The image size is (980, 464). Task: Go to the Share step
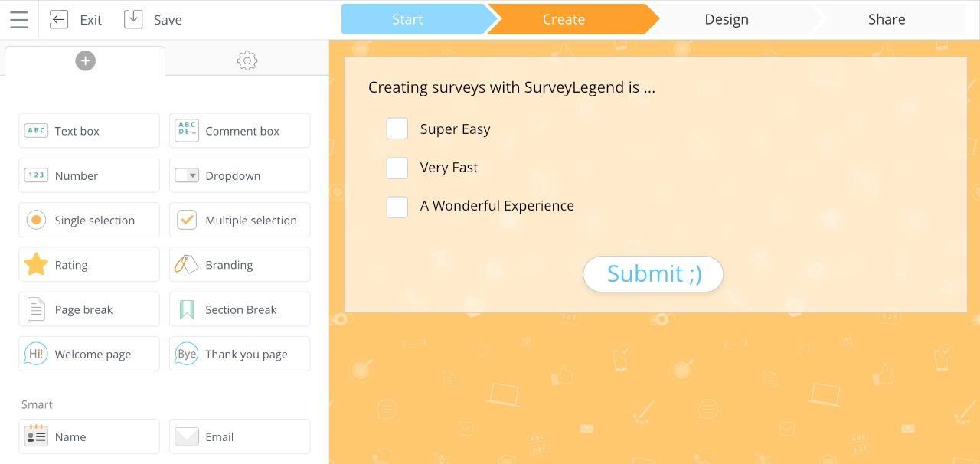[x=886, y=19]
